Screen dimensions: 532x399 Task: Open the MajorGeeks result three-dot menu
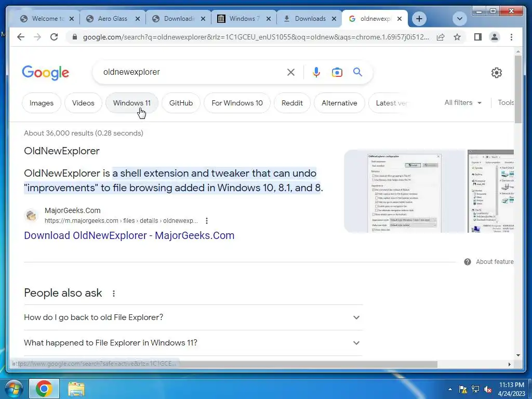[207, 221]
